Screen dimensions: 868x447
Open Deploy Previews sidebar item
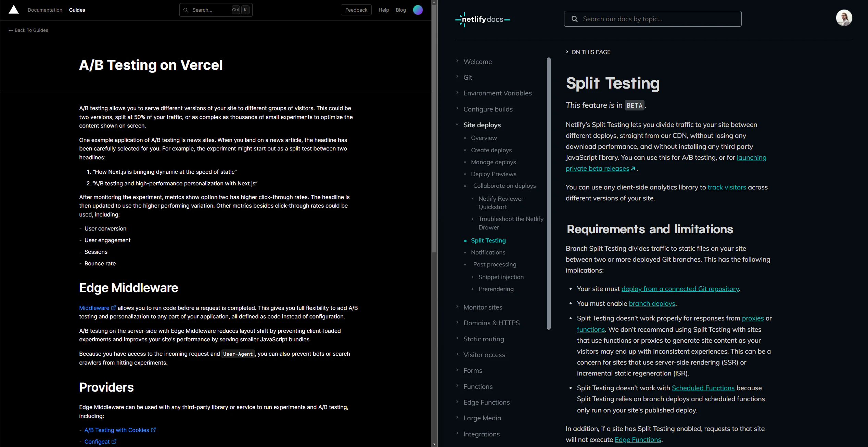(494, 174)
